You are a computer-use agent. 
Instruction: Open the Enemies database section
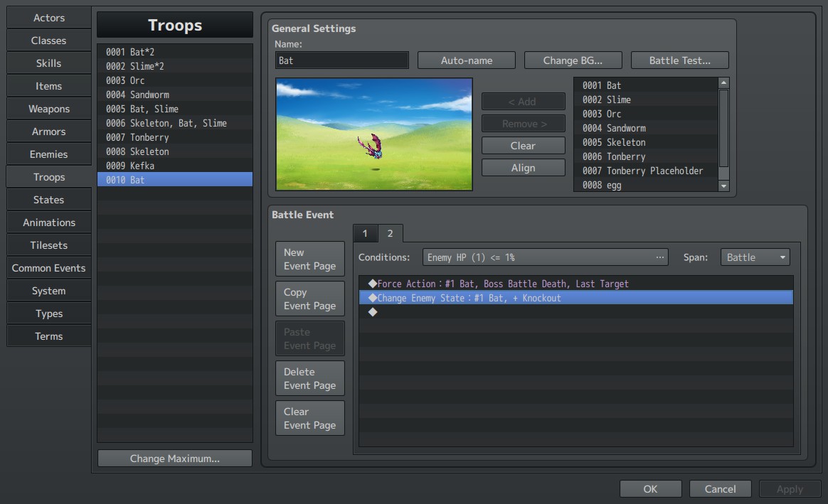tap(48, 154)
